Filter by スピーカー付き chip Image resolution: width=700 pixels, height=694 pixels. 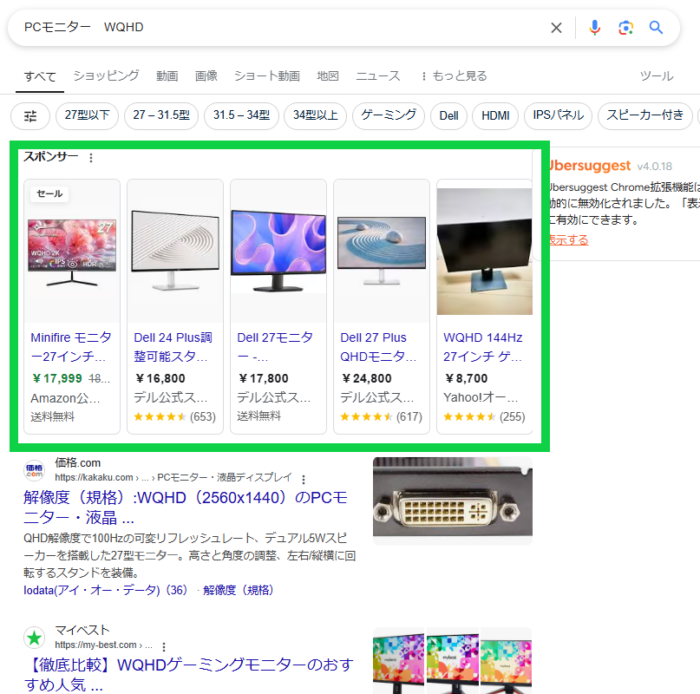pos(645,116)
